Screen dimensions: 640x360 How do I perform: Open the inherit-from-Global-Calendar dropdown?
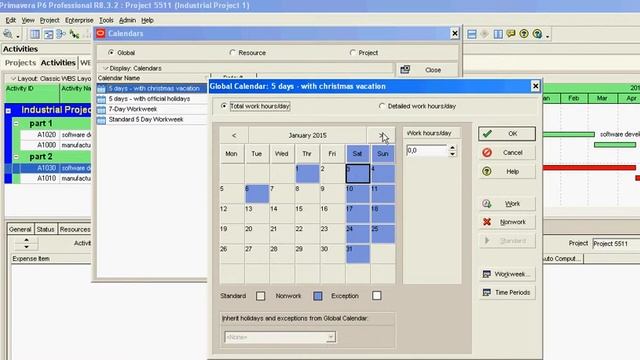331,337
